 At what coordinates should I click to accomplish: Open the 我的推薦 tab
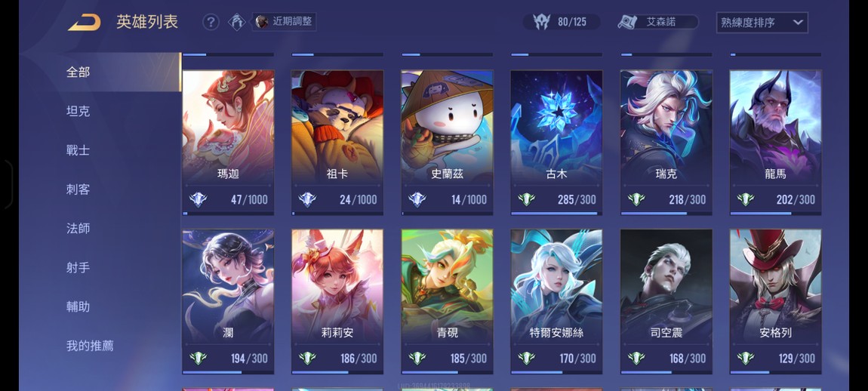click(90, 346)
